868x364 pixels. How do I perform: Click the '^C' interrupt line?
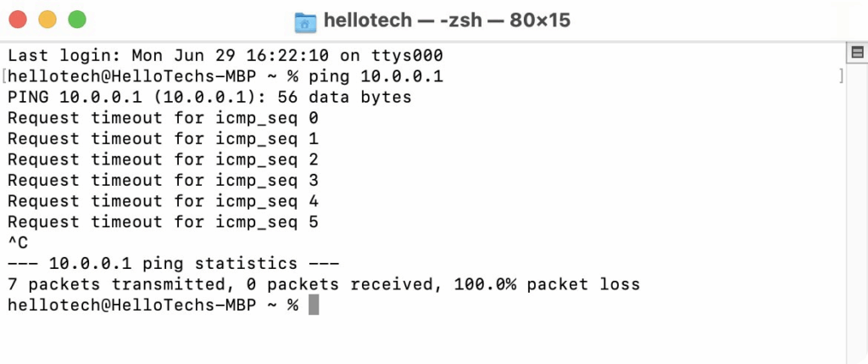pos(18,243)
